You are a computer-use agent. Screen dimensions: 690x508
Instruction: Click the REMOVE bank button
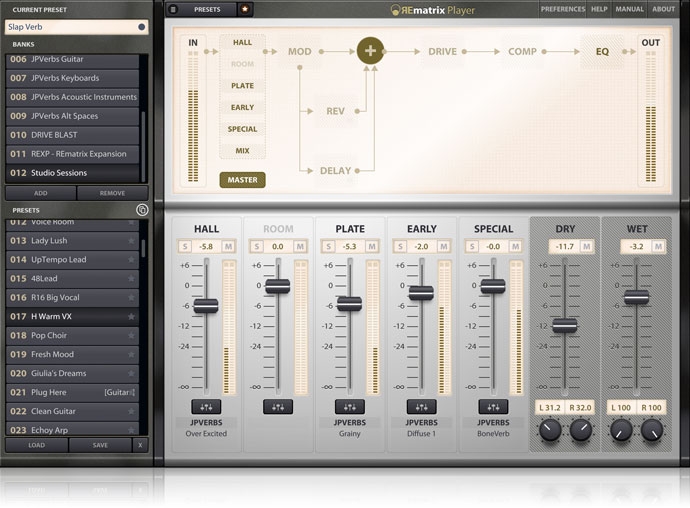tap(112, 193)
